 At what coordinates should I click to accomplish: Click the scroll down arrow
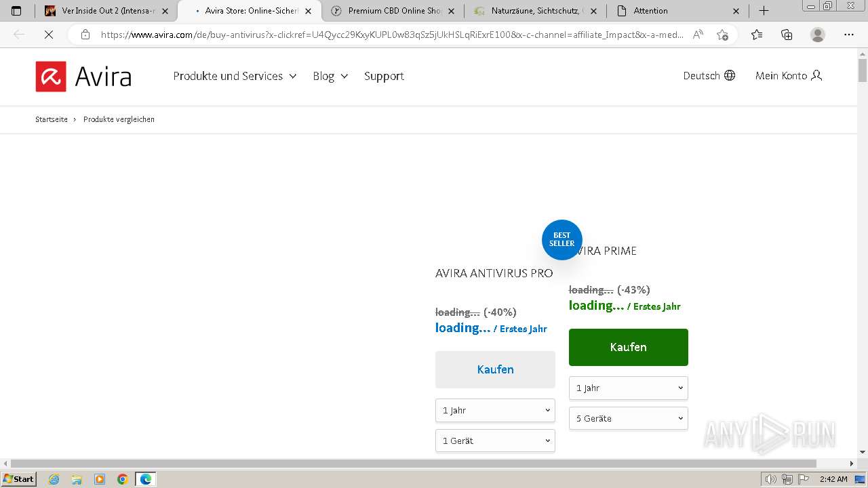[x=863, y=451]
